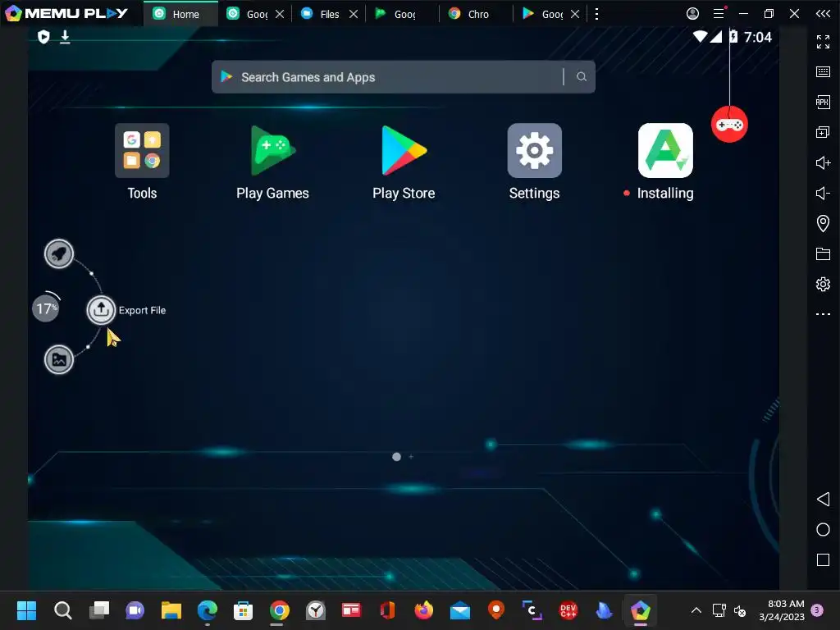The image size is (840, 630).
Task: Click the rocket boost icon
Action: point(59,253)
